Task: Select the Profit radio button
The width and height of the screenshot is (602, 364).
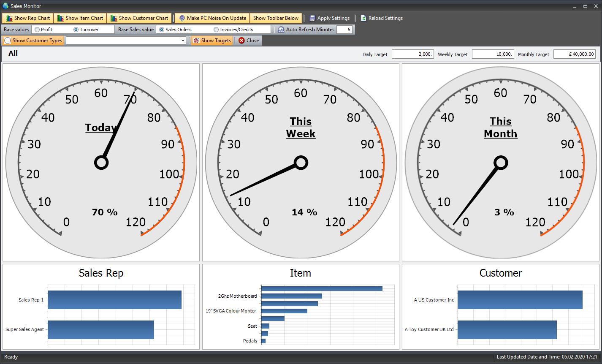Action: (38, 30)
